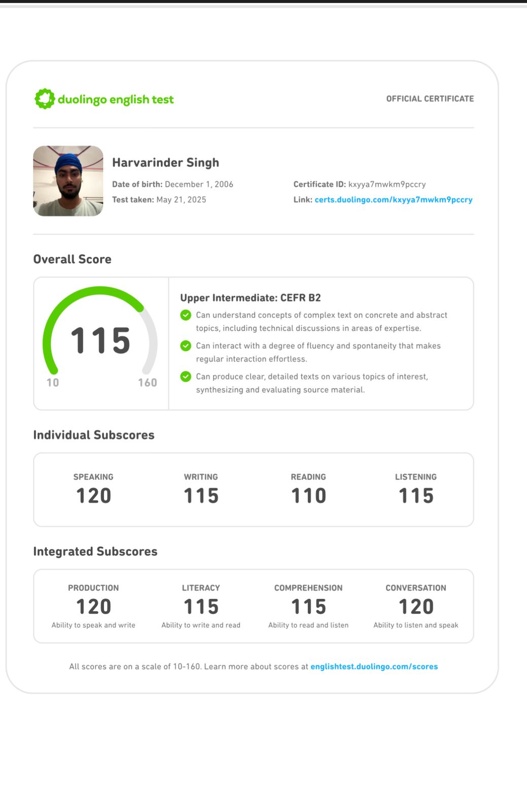Click the "Individual Subscores" heading

tap(94, 435)
